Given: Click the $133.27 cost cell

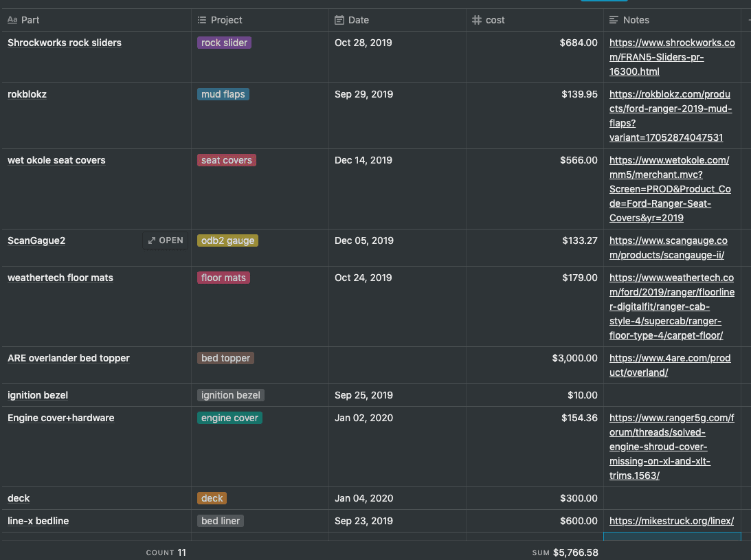Looking at the screenshot, I should click(535, 247).
